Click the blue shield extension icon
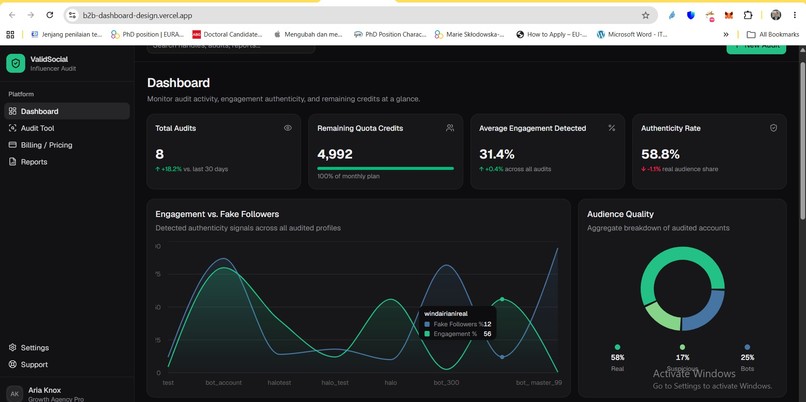Screen dimensions: 806x402 click(x=691, y=15)
